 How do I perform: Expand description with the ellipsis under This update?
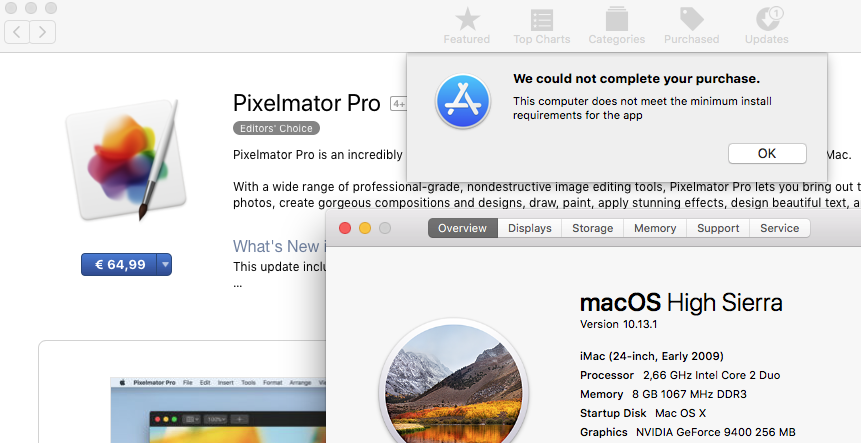pos(237,285)
